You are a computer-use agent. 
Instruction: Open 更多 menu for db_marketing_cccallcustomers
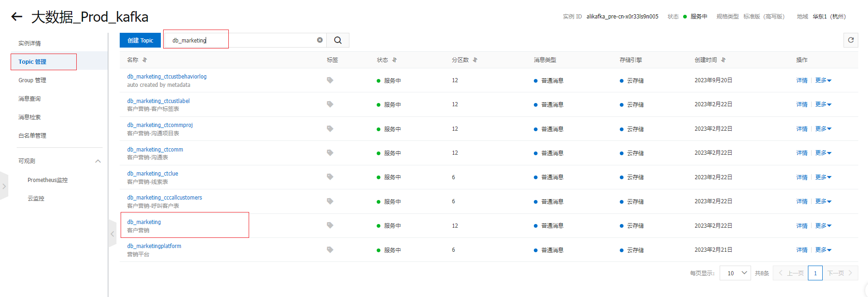click(x=823, y=201)
